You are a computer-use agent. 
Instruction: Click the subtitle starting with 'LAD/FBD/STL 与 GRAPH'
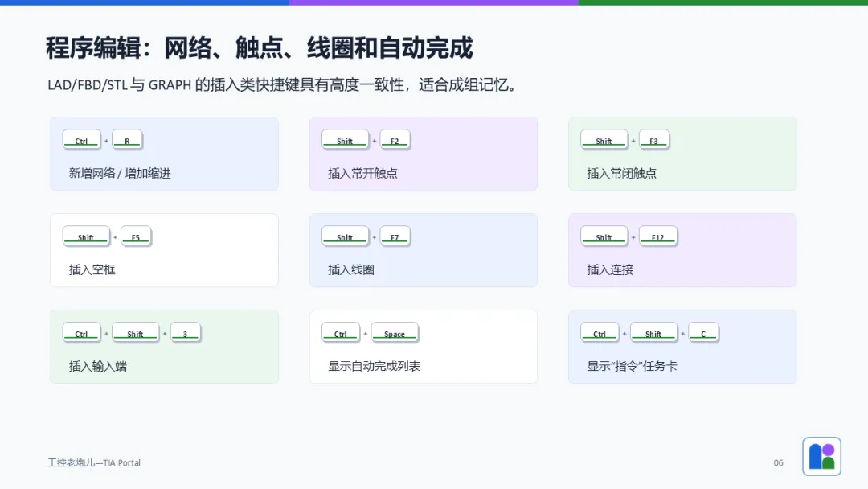[282, 84]
